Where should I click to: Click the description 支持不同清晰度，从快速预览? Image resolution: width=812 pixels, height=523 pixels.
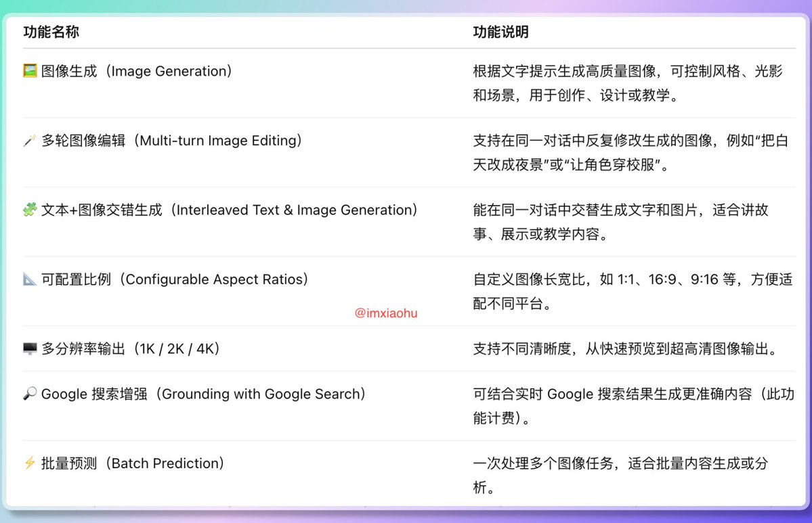pos(627,348)
